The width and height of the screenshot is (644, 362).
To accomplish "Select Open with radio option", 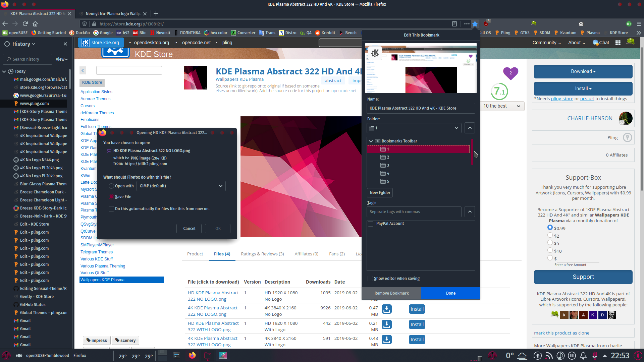I will pos(111,186).
